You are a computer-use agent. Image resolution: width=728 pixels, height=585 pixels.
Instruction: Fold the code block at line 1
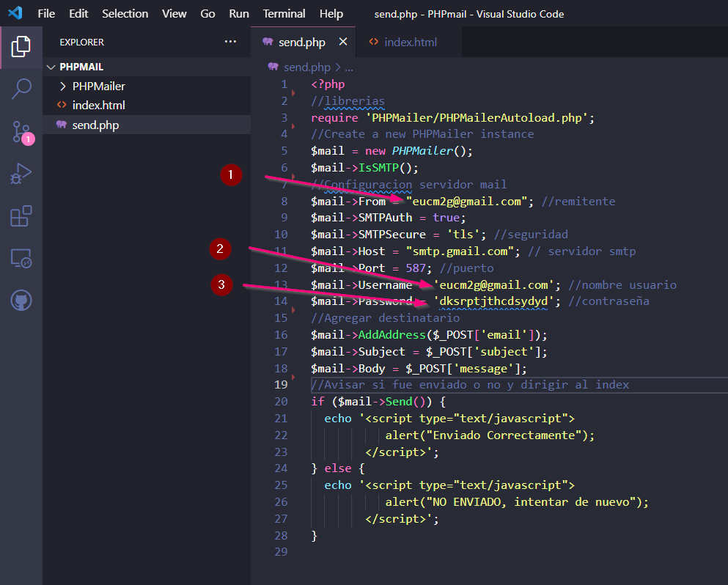293,93
